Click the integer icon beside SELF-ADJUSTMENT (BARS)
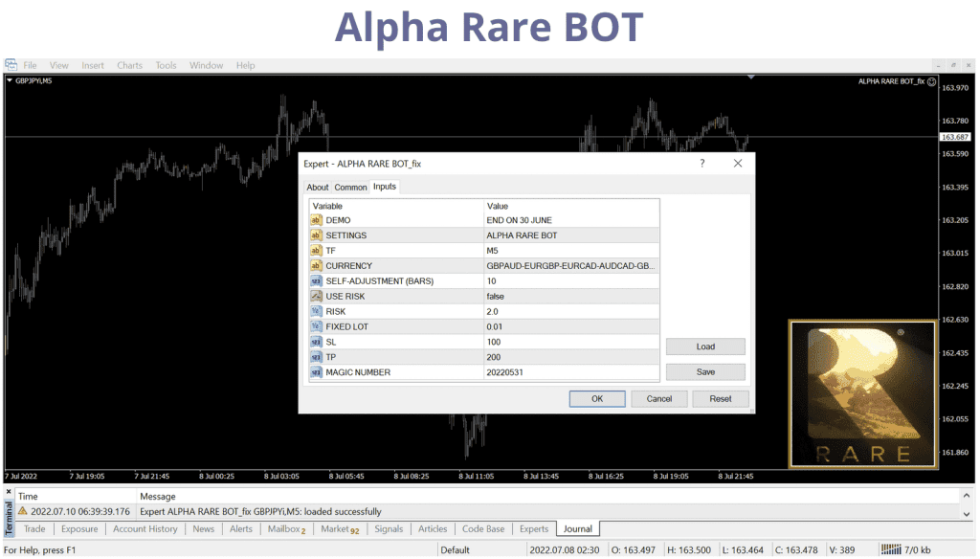Image resolution: width=980 pixels, height=559 pixels. pyautogui.click(x=316, y=280)
